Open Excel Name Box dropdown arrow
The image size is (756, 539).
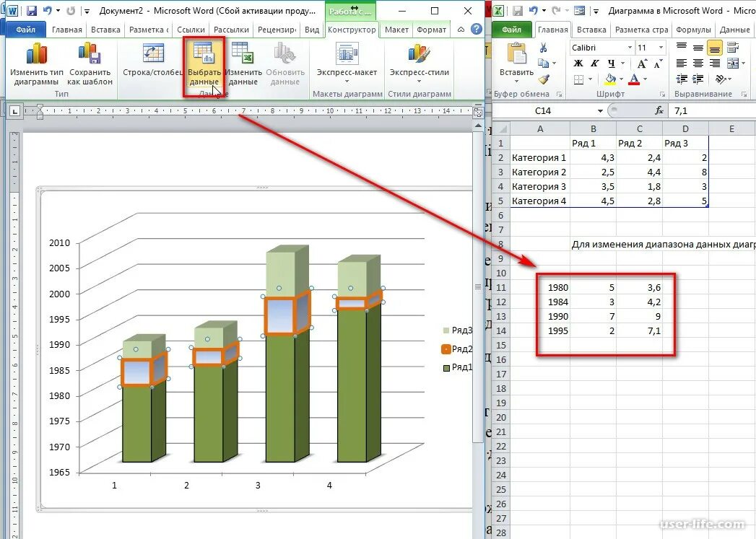600,111
